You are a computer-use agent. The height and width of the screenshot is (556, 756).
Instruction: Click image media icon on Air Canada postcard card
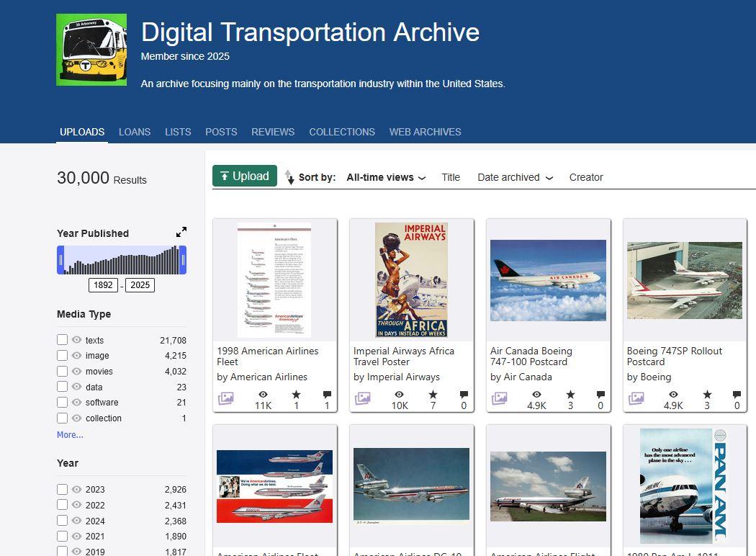[500, 398]
